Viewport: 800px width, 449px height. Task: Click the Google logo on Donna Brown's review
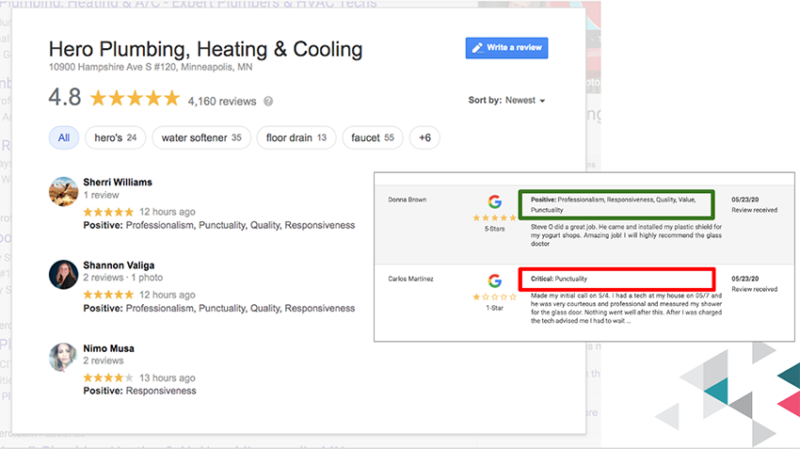[x=494, y=202]
